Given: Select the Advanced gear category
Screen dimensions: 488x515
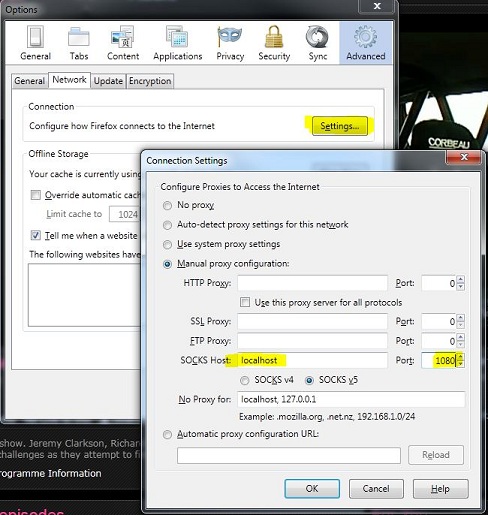Looking at the screenshot, I should tap(366, 43).
